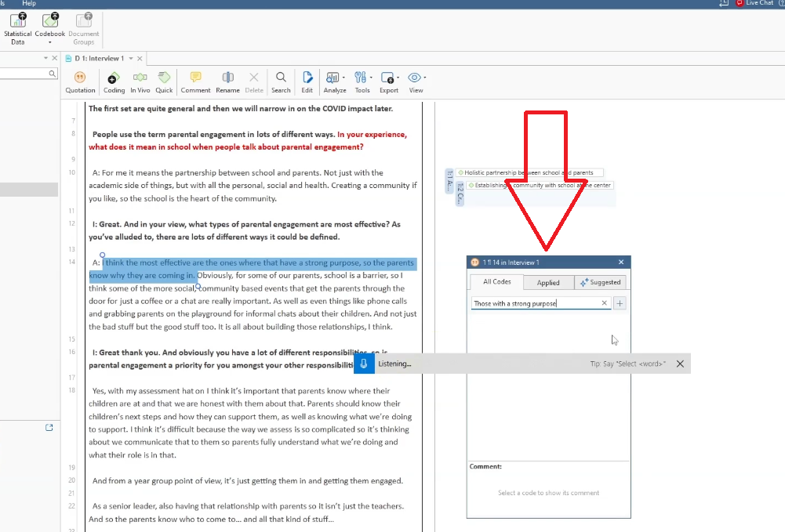The width and height of the screenshot is (785, 532).
Task: Clear the code name text field
Action: pos(604,303)
